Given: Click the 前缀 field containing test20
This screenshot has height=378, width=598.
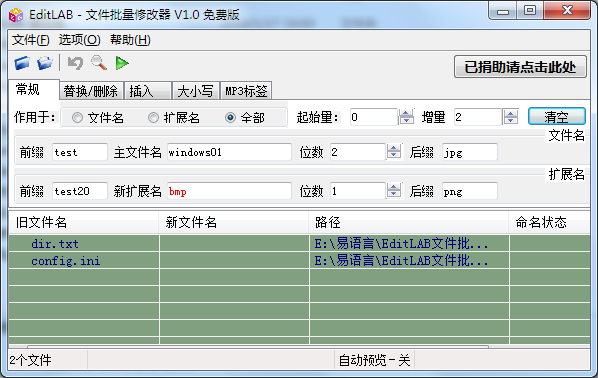Looking at the screenshot, I should coord(80,191).
